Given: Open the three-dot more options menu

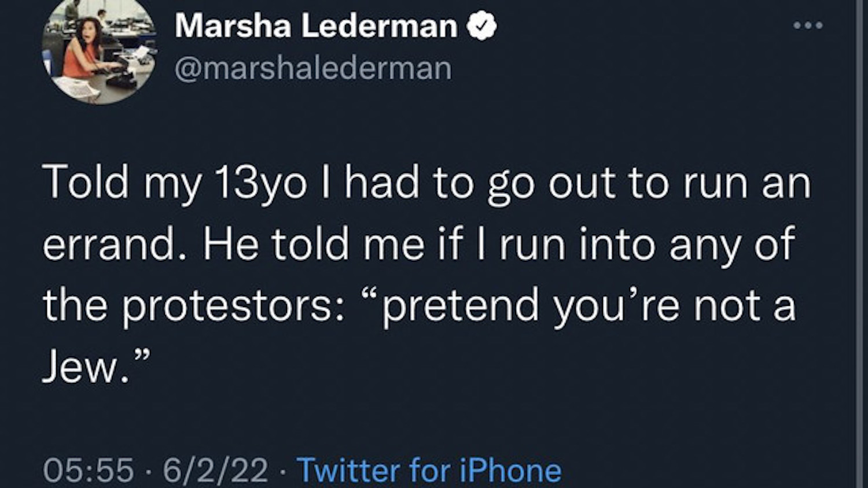Looking at the screenshot, I should click(x=808, y=25).
